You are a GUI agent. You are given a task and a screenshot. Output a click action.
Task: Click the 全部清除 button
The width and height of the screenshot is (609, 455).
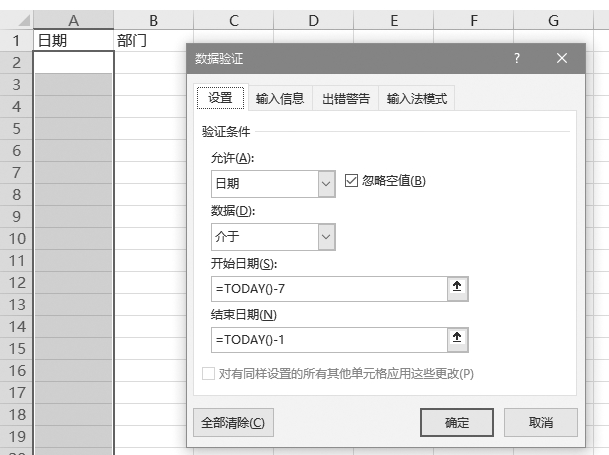coord(233,422)
